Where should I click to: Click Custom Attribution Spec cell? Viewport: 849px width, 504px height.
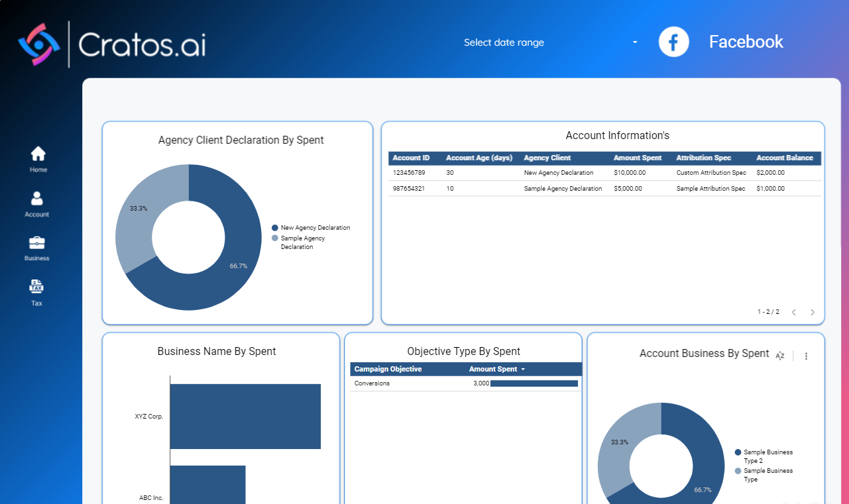click(711, 173)
